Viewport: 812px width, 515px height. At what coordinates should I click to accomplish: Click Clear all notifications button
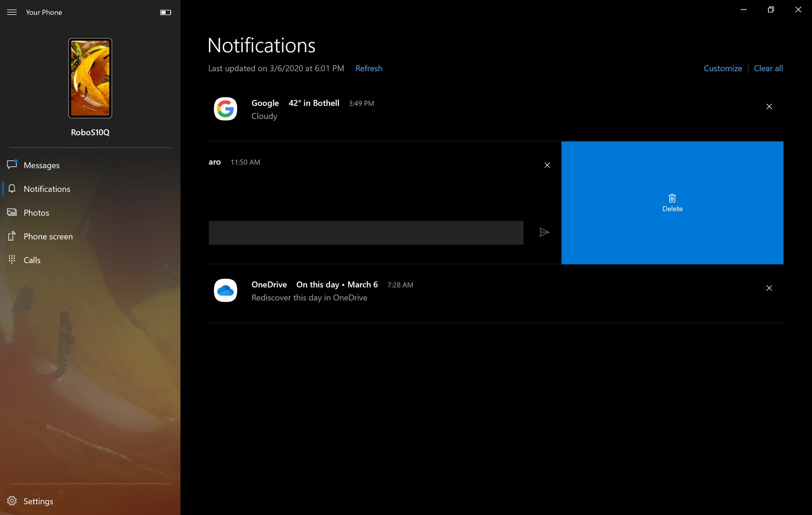click(768, 68)
